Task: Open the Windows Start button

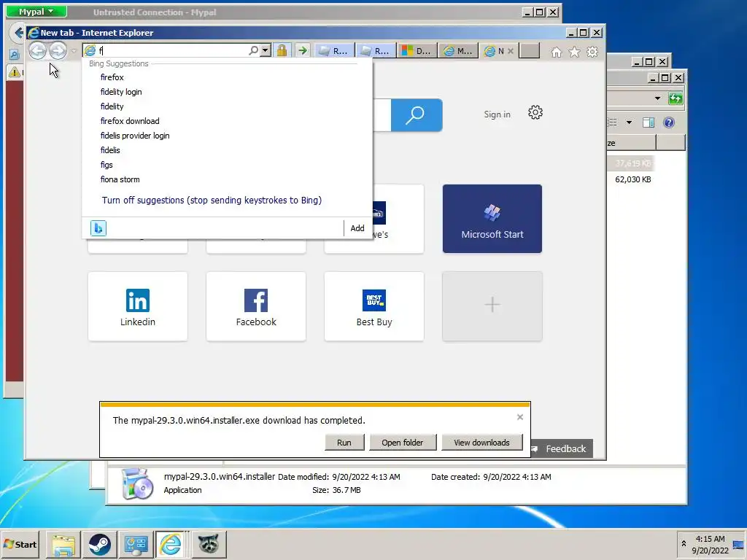Action: click(x=20, y=544)
